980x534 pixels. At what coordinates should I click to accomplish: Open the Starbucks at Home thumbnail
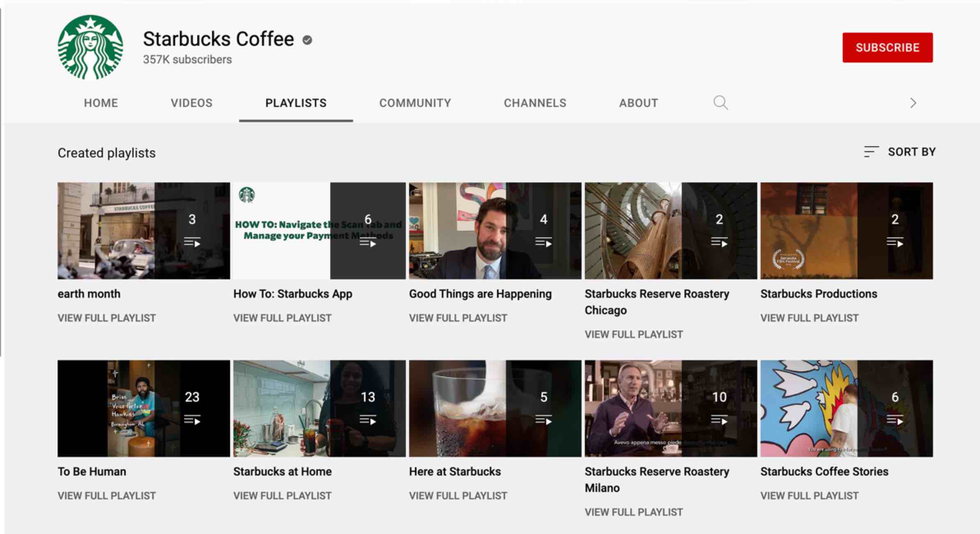[x=320, y=409]
